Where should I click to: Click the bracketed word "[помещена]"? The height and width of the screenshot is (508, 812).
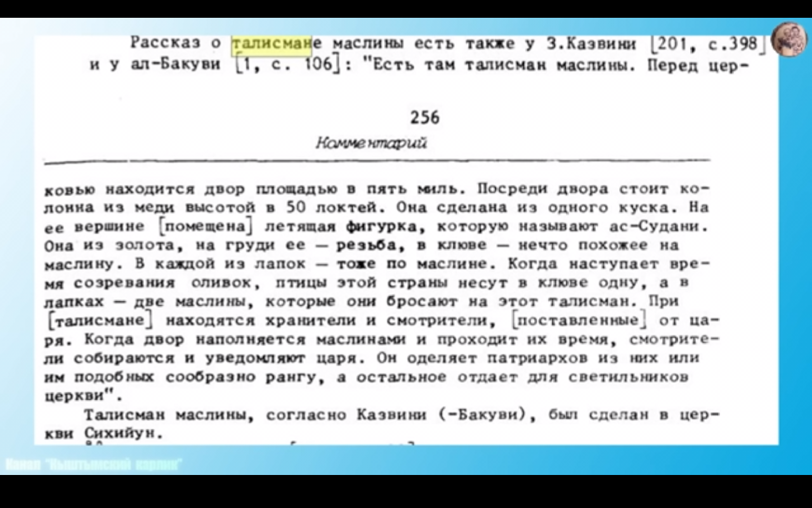204,226
